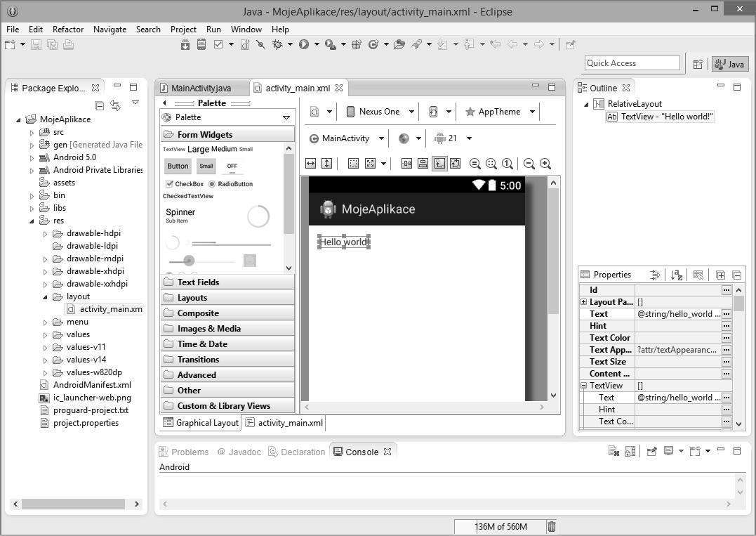Image resolution: width=756 pixels, height=536 pixels.
Task: Click Expand All plus icon in Properties
Action: 720,275
